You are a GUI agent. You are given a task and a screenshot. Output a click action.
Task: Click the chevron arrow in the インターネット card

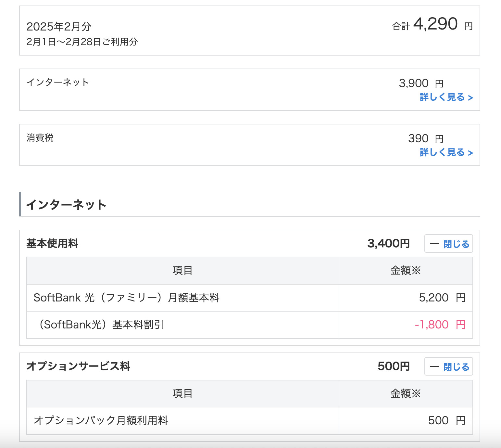click(x=470, y=98)
